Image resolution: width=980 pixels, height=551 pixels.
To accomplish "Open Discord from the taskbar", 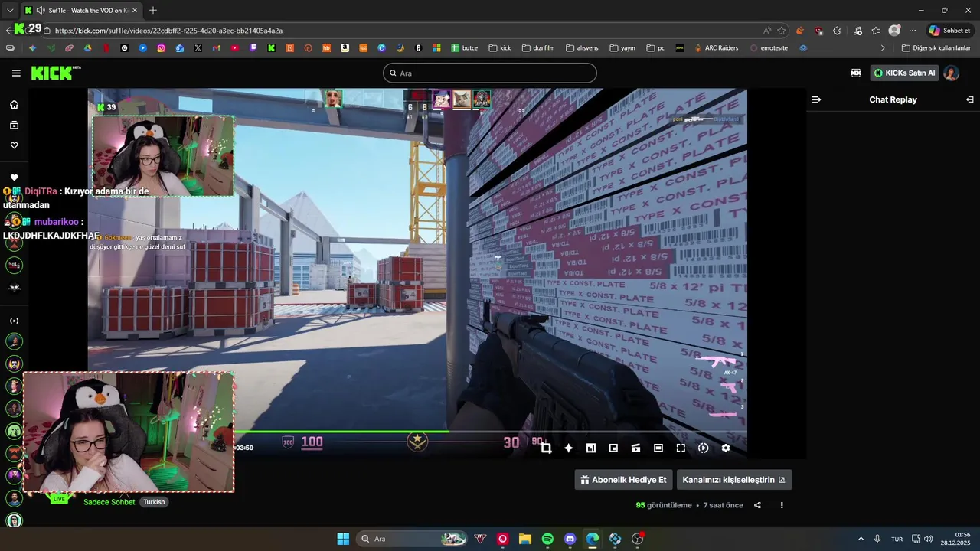I will click(570, 539).
